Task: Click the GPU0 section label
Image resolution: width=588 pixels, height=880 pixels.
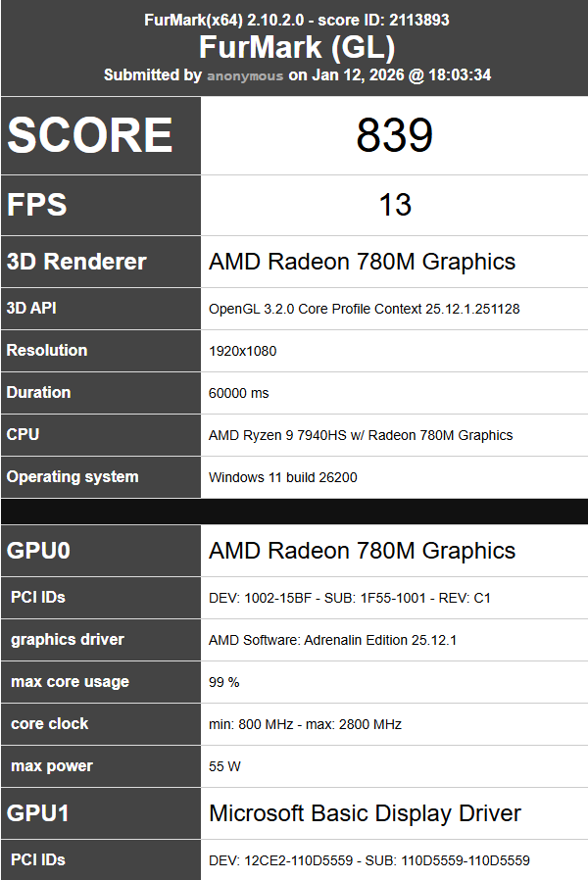Action: click(x=38, y=551)
